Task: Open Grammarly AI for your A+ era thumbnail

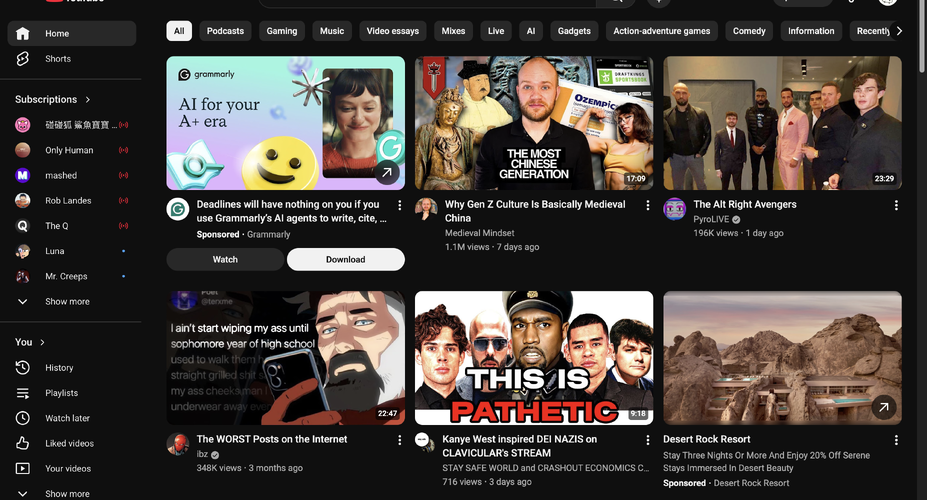Action: (x=286, y=123)
